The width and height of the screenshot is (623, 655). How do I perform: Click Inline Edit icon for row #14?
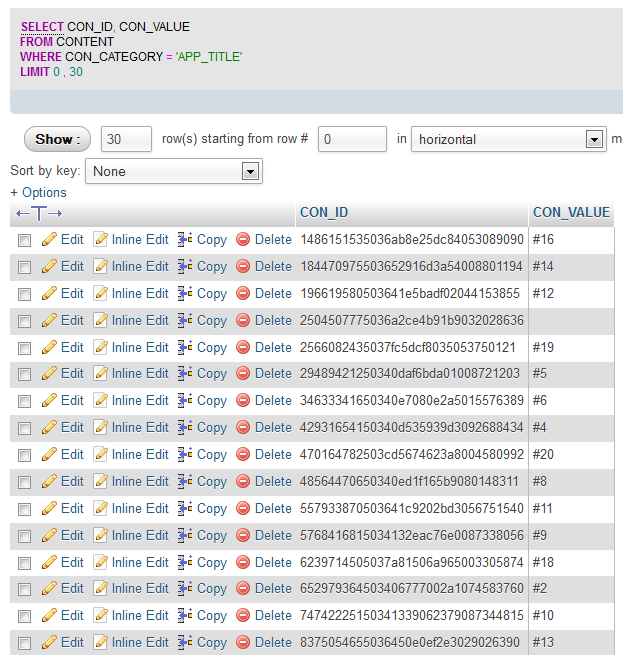coord(100,267)
